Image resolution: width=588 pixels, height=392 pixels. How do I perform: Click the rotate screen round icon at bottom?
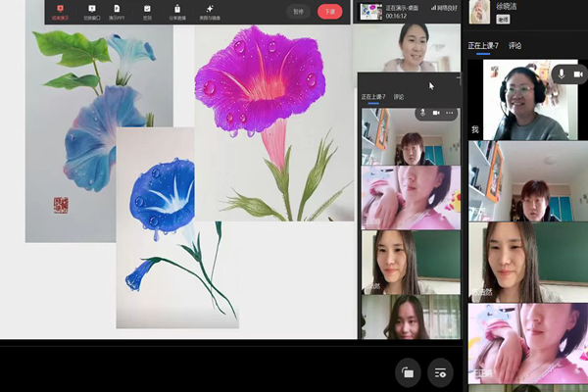tap(408, 372)
